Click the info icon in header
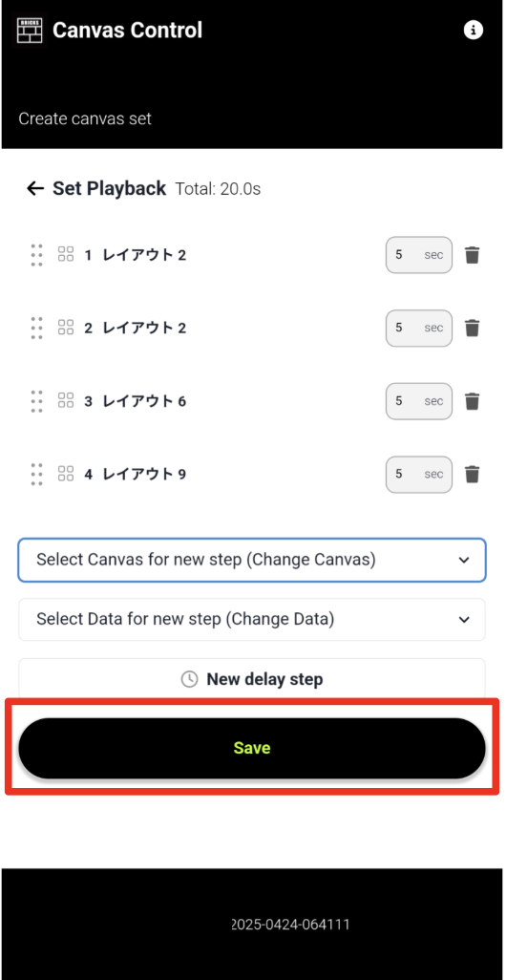This screenshot has width=506, height=980. point(474,30)
